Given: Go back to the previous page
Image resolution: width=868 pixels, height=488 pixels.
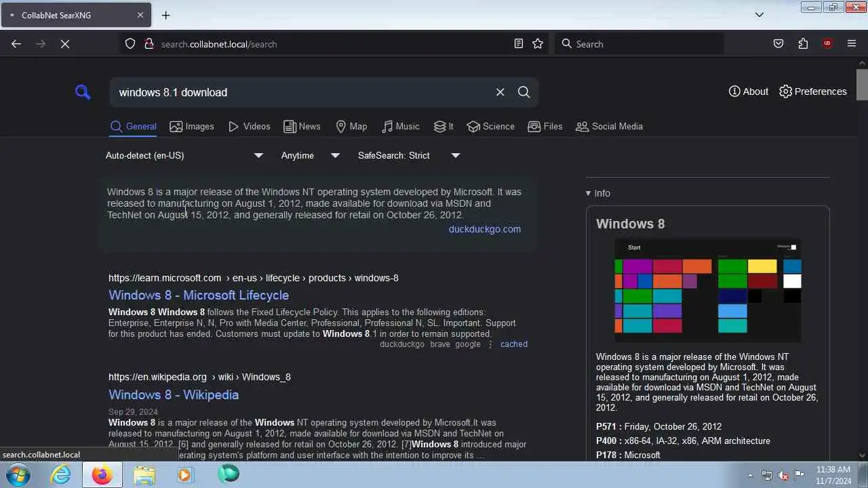Looking at the screenshot, I should [16, 44].
